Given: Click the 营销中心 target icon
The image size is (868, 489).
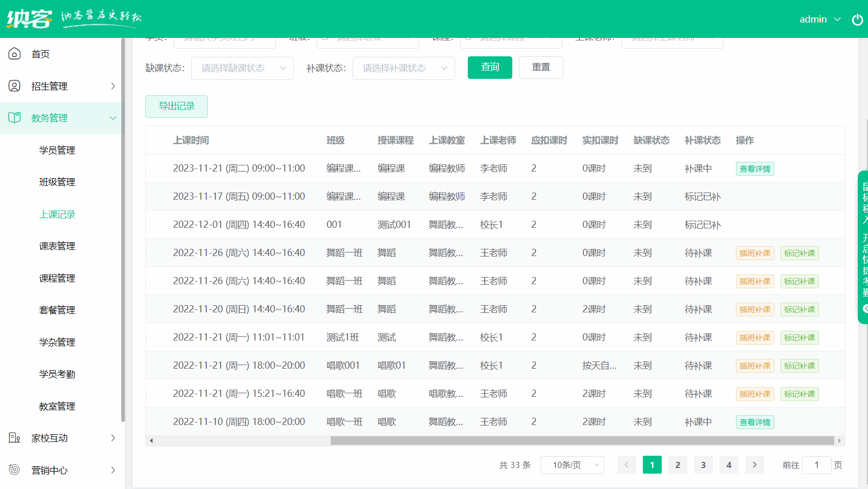Looking at the screenshot, I should tap(14, 470).
